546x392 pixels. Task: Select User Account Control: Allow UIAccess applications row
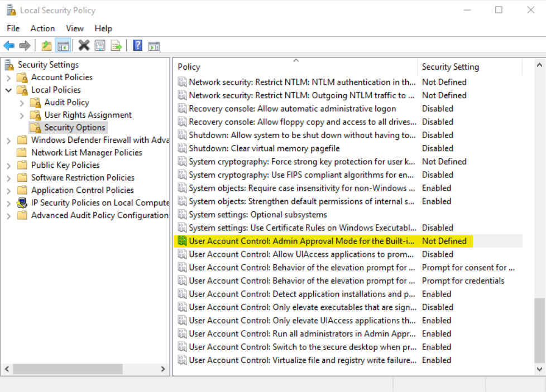click(348, 254)
